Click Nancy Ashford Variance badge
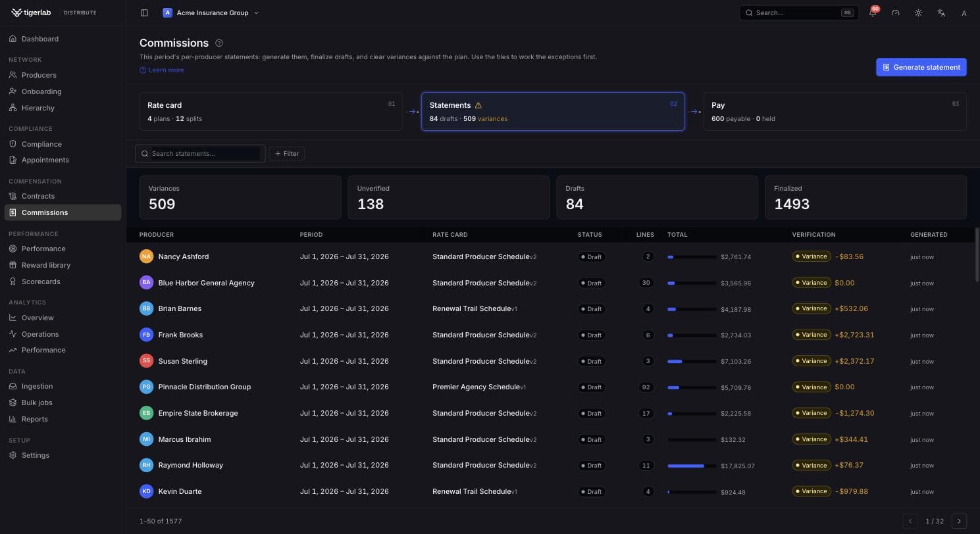The width and height of the screenshot is (980, 534). [x=812, y=256]
